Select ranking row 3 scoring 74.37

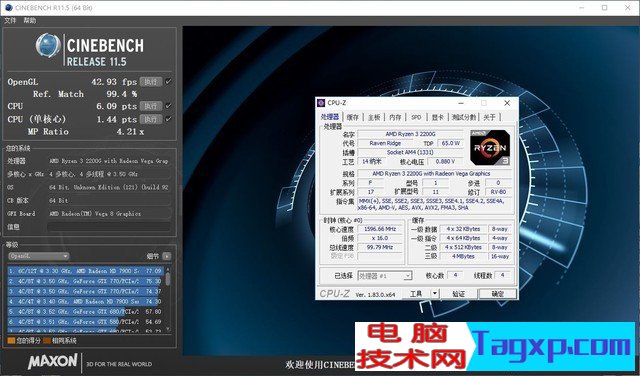click(x=86, y=291)
